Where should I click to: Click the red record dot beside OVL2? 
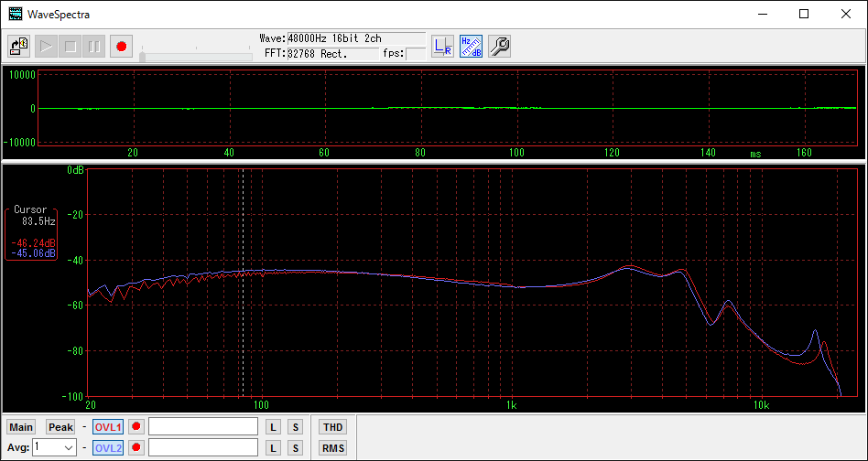[x=136, y=447]
